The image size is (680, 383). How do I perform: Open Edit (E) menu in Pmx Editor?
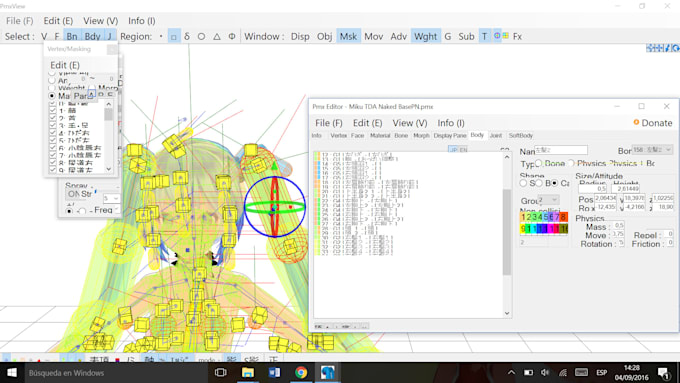tap(367, 123)
